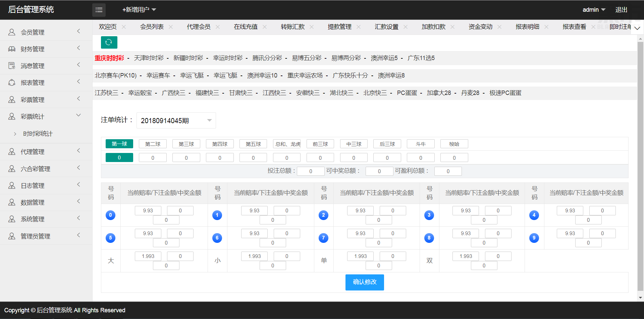This screenshot has height=319, width=644.
Task: Click the 六合彩管理 person icon
Action: (12, 169)
